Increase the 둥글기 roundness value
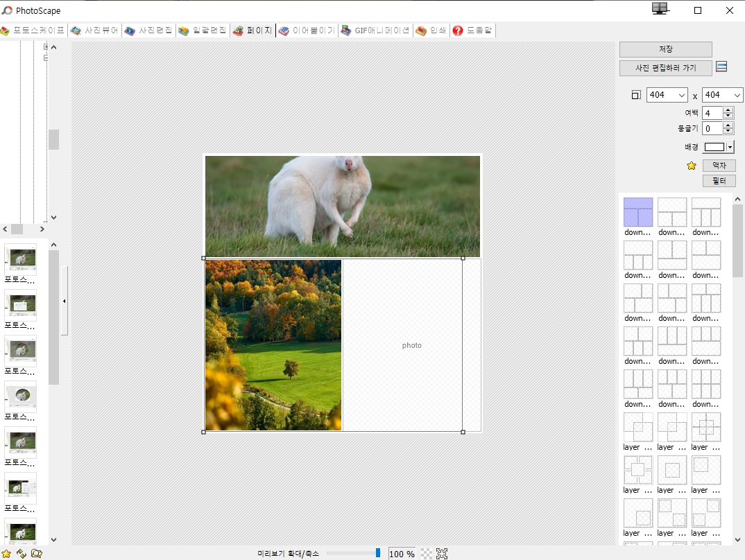The height and width of the screenshot is (560, 745). (x=728, y=125)
